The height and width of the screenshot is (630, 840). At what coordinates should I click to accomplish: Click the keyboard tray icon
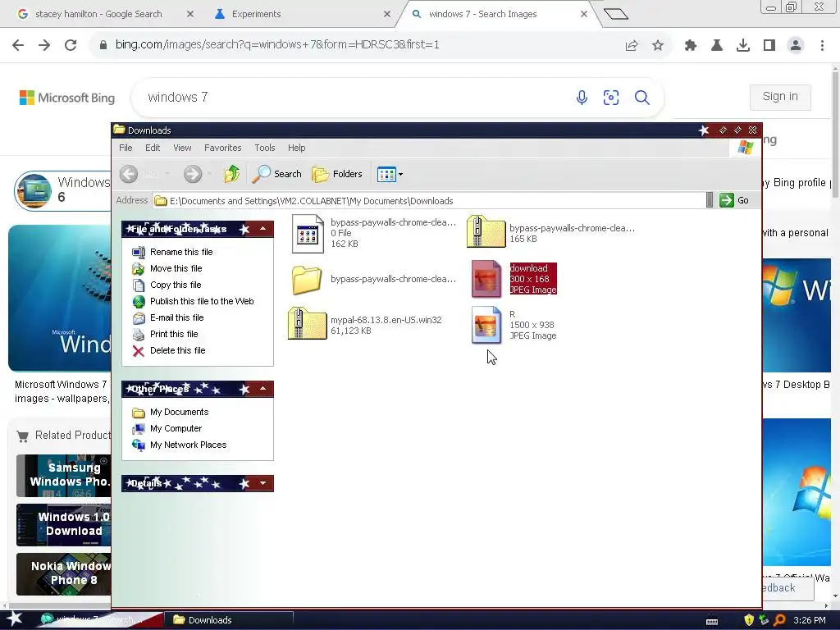tap(712, 621)
